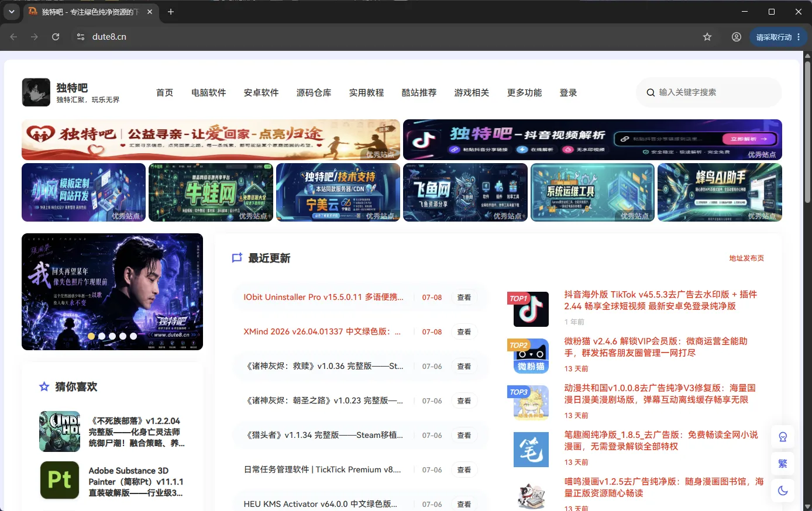Screen dimensions: 812x511
Task: Click the 独特吧 site logo avatar
Action: tap(36, 92)
